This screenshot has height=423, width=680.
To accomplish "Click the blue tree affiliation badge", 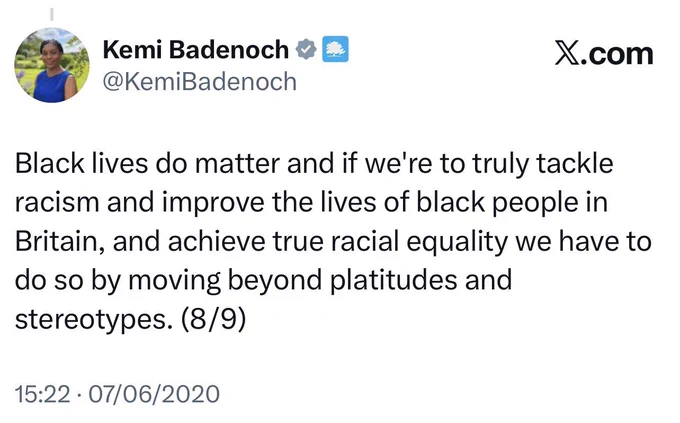I will 335,49.
